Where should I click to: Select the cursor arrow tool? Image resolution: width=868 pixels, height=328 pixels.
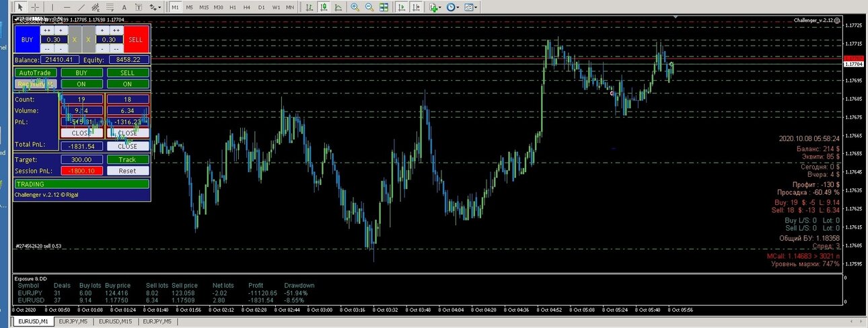click(x=21, y=7)
